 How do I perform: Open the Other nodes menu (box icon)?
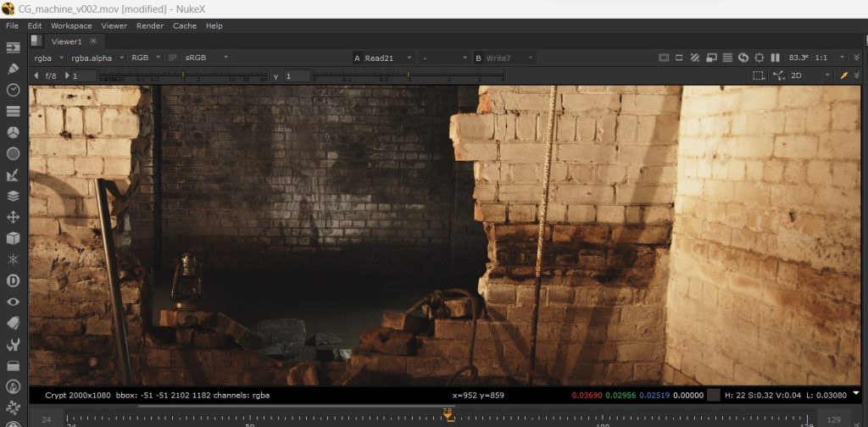(13, 365)
